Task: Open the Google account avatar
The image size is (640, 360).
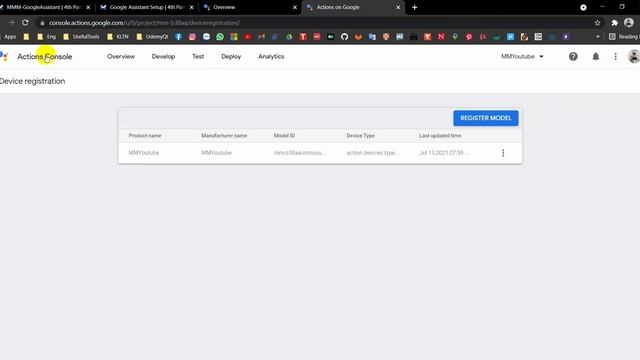Action: pyautogui.click(x=634, y=56)
